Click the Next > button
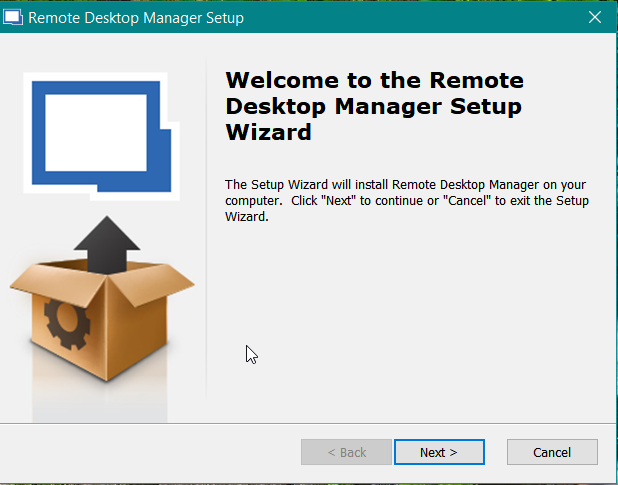 pyautogui.click(x=439, y=452)
